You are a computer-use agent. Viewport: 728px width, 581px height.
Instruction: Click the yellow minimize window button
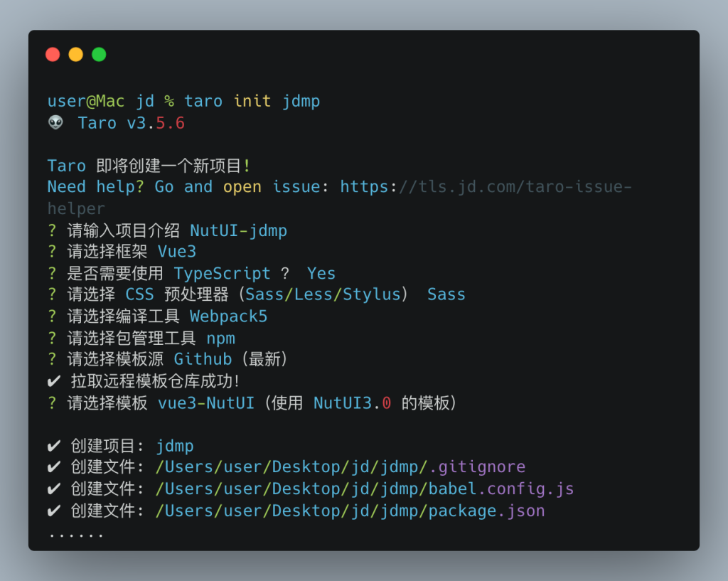coord(75,54)
